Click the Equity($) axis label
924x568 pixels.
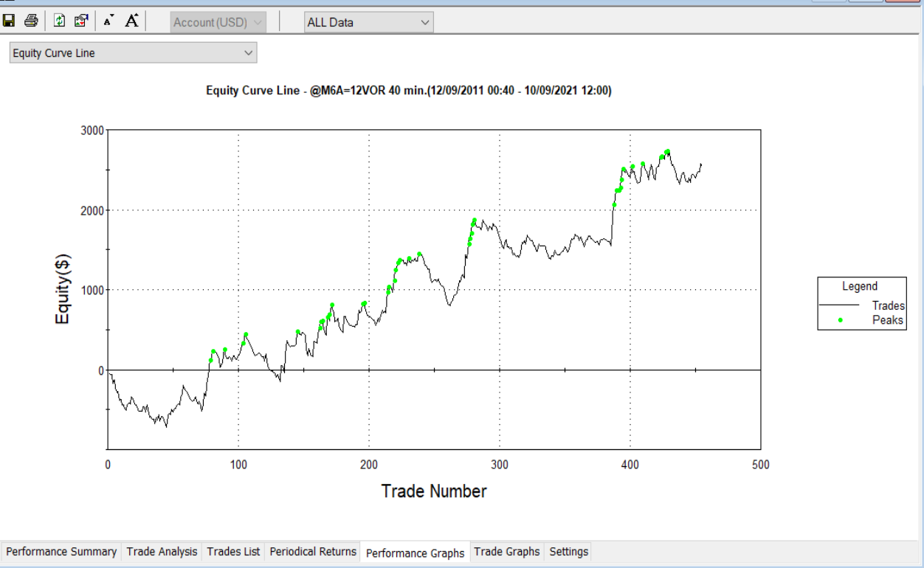pos(63,288)
